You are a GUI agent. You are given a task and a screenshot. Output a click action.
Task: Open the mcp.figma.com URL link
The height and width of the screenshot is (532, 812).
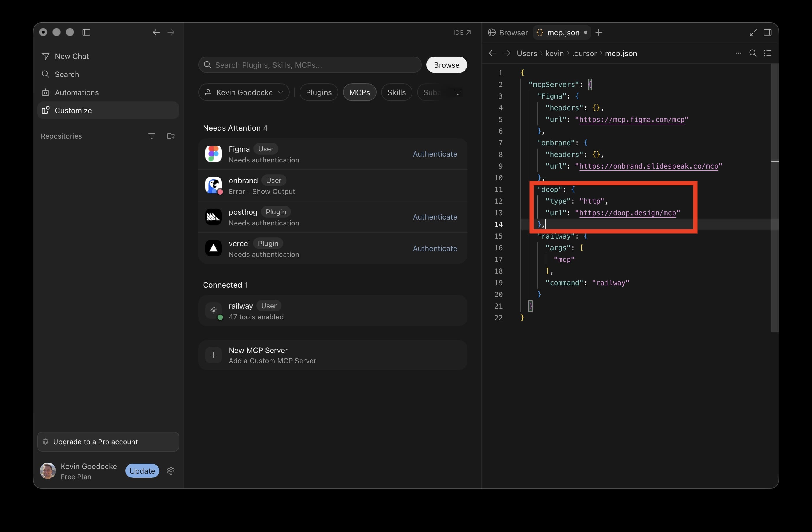point(631,120)
